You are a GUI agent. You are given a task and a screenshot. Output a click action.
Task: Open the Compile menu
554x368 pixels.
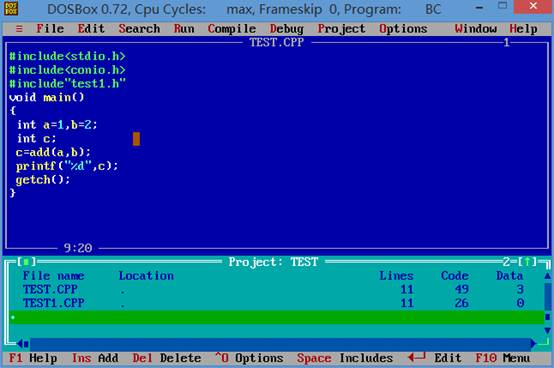pyautogui.click(x=232, y=29)
